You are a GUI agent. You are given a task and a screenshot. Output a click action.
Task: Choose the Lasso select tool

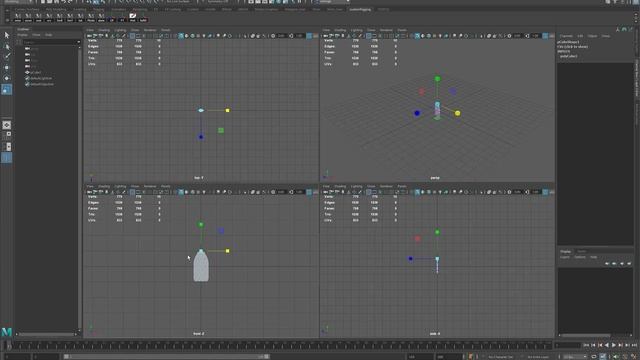coord(7,46)
